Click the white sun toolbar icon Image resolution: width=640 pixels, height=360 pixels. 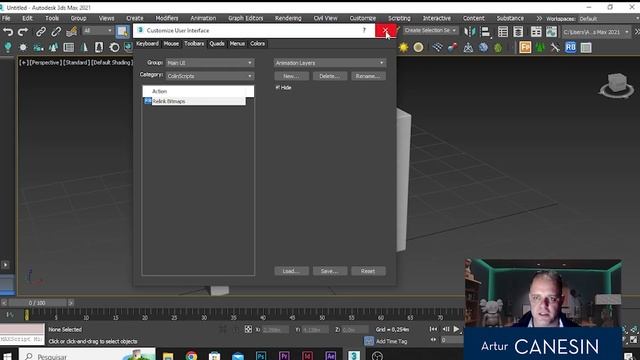point(23,47)
